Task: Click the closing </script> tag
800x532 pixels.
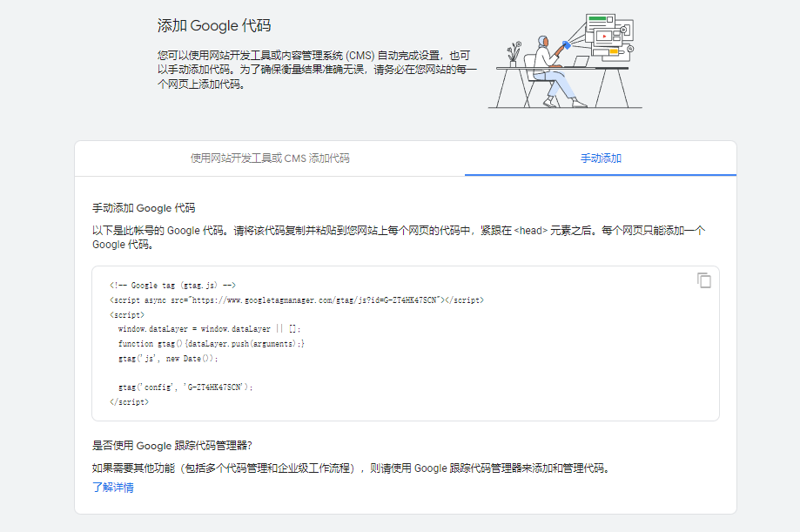Action: click(x=131, y=401)
